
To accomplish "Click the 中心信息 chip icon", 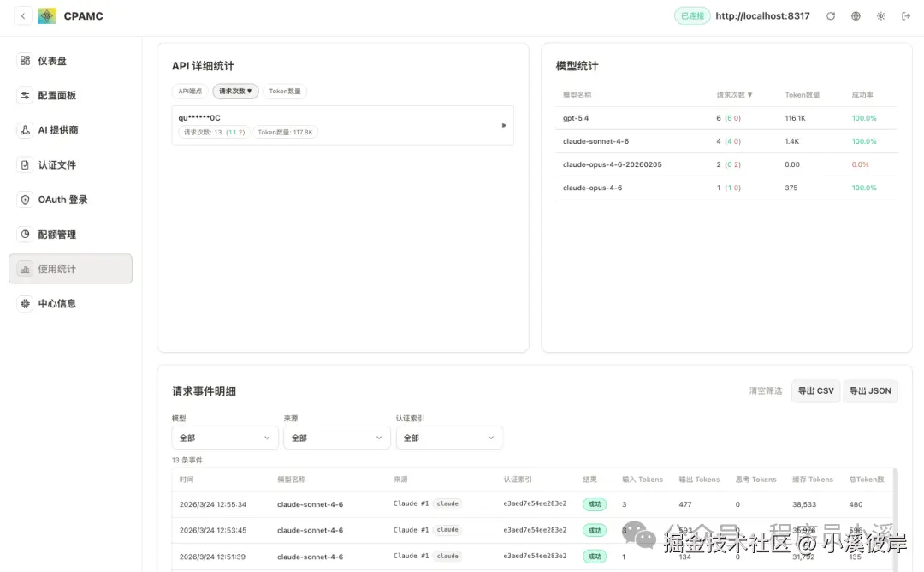I will [25, 304].
